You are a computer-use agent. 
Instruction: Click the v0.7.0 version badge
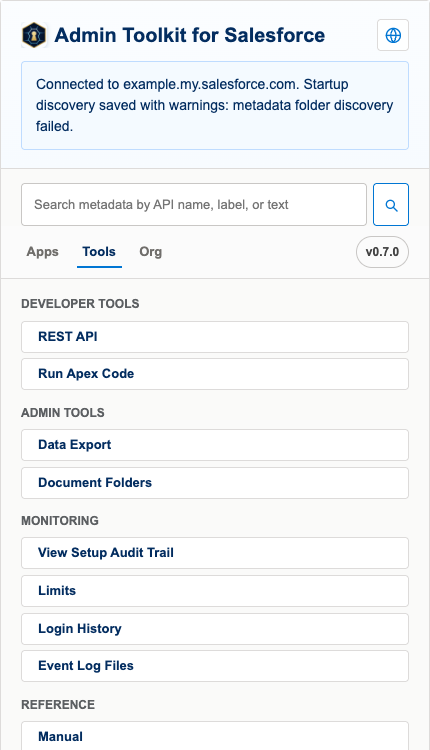[382, 252]
